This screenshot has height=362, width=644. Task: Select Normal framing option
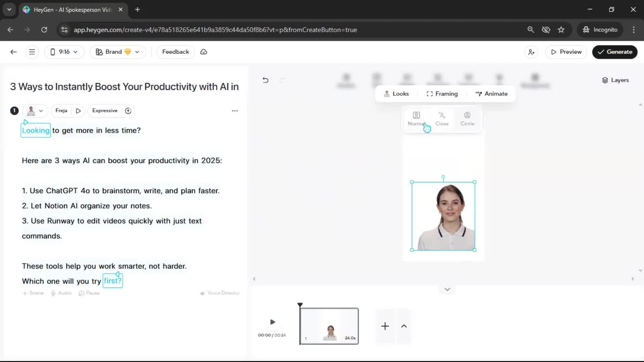coord(416,119)
